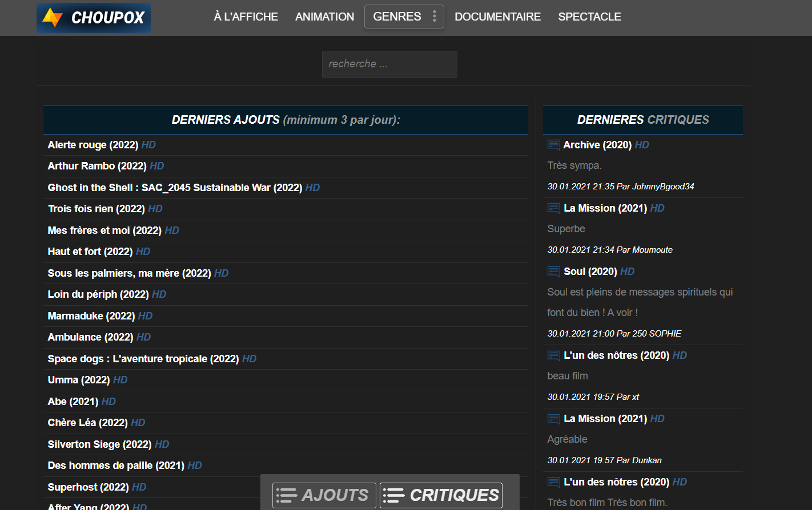Click timestamp '30.01.2021 21:35 Par JohnnyBgood34'
The image size is (812, 510).
click(x=621, y=187)
